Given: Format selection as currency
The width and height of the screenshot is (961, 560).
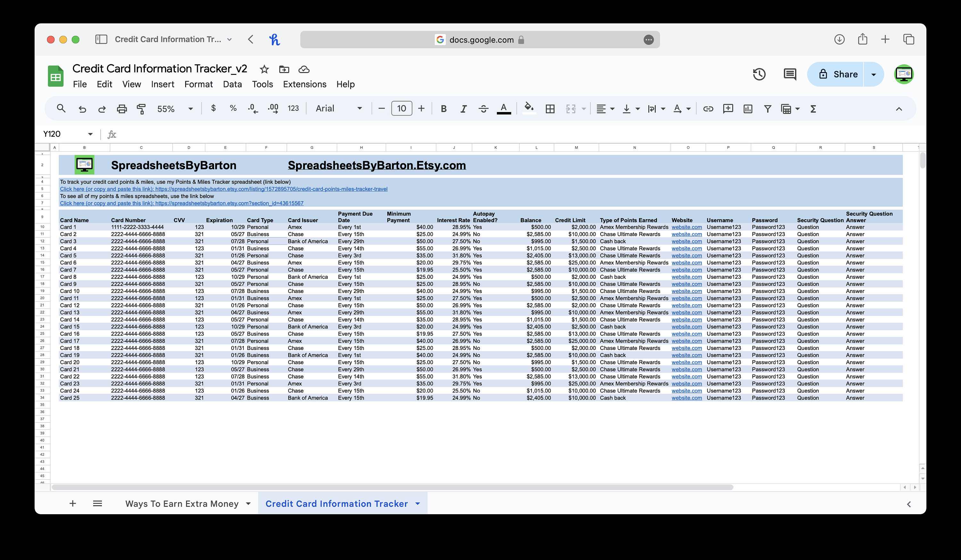Looking at the screenshot, I should click(213, 109).
